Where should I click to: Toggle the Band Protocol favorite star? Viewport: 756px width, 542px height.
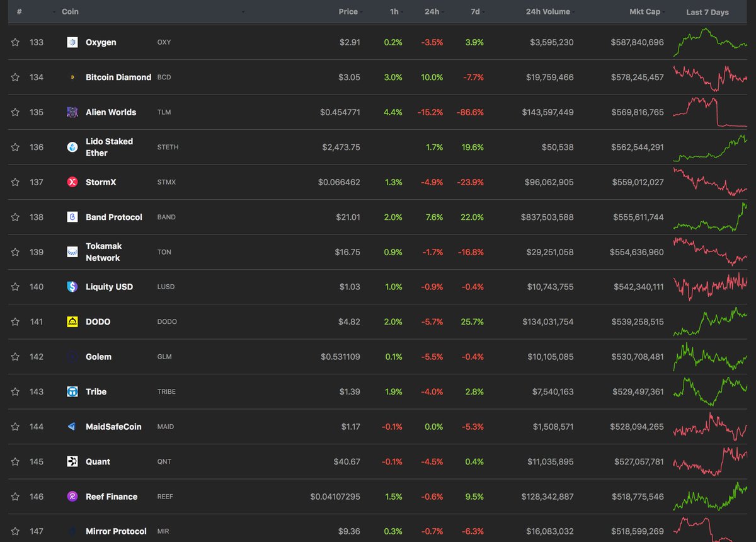[15, 217]
